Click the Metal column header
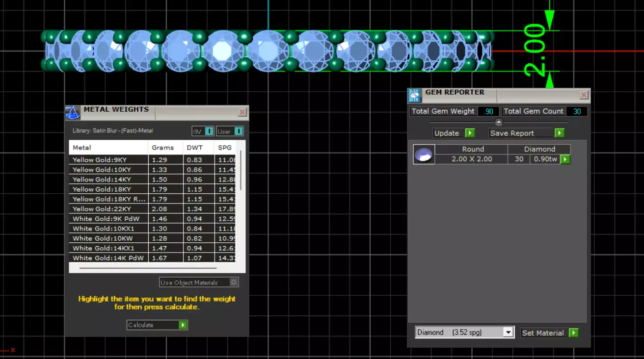 [x=108, y=147]
